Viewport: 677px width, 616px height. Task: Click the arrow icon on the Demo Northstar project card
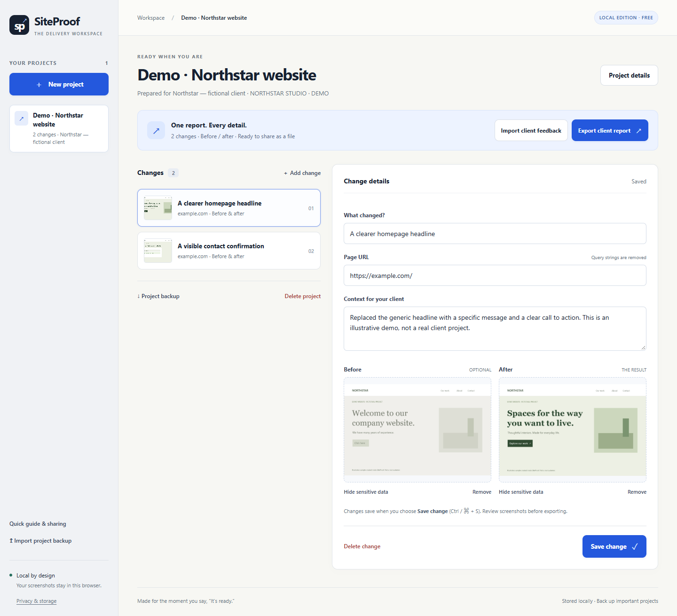point(21,118)
